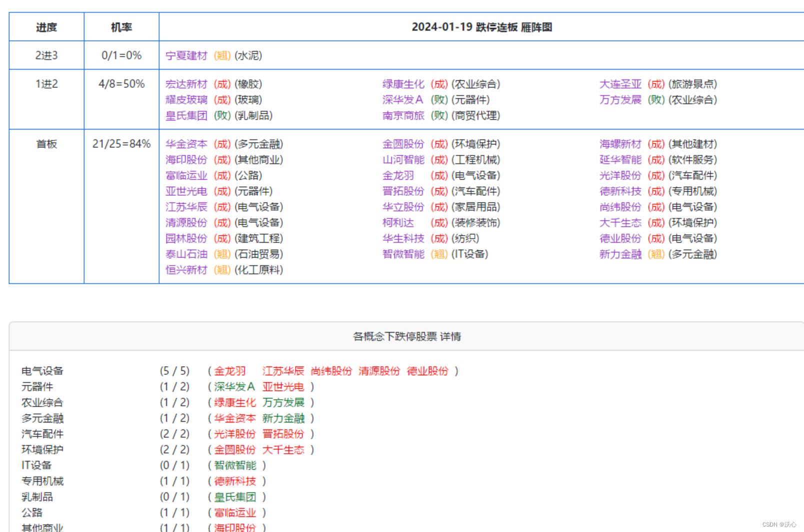Click 江苏华辰 link in 首板 table
The height and width of the screenshot is (532, 804).
click(186, 207)
